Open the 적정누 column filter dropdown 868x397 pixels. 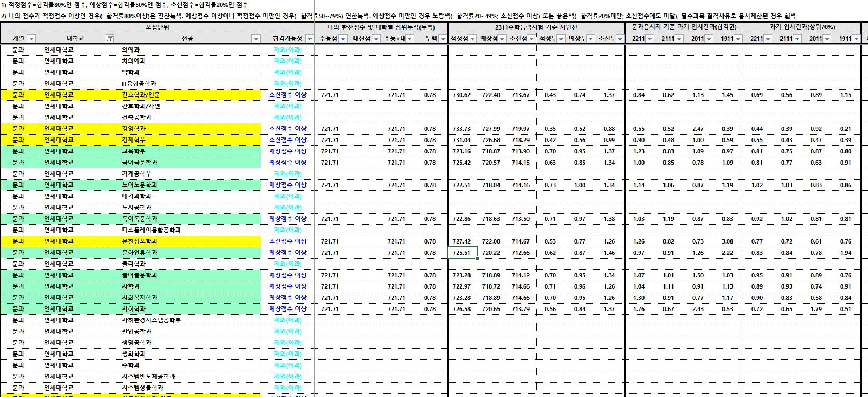click(x=561, y=39)
